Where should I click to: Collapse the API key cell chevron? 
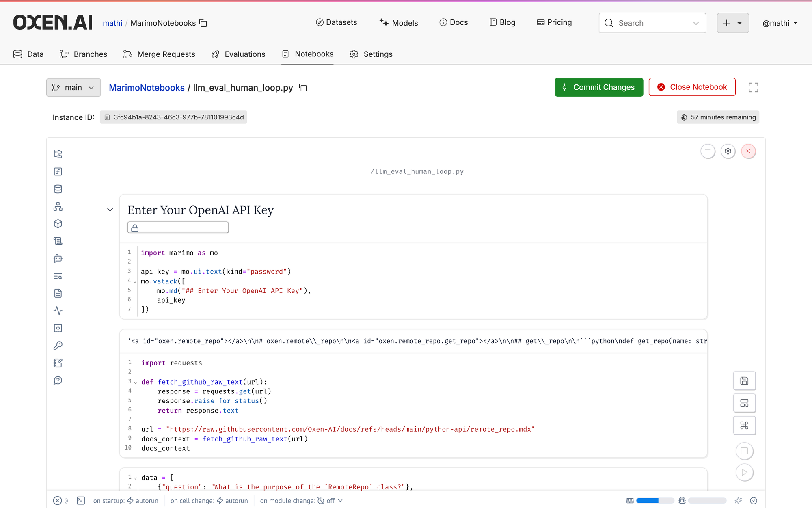point(110,210)
